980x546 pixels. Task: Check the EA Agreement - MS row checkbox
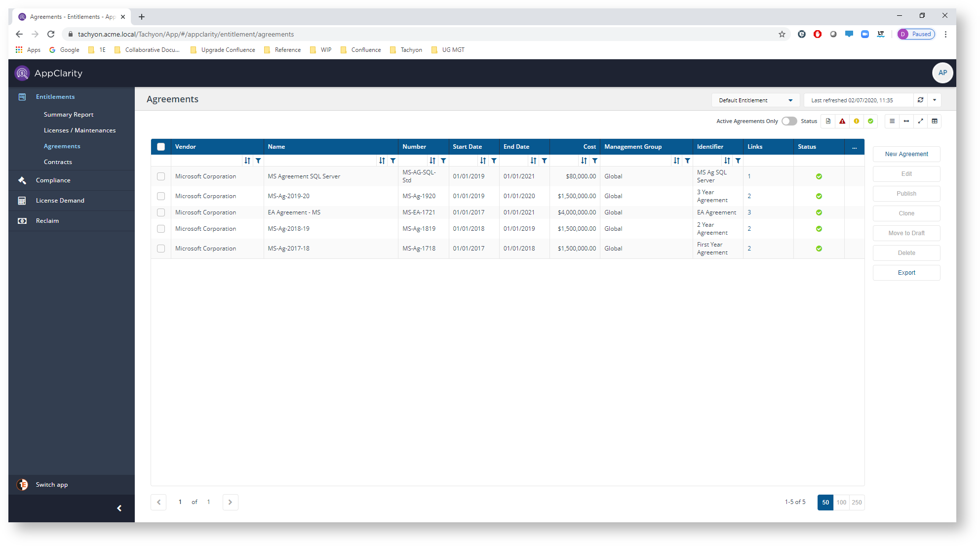point(162,212)
